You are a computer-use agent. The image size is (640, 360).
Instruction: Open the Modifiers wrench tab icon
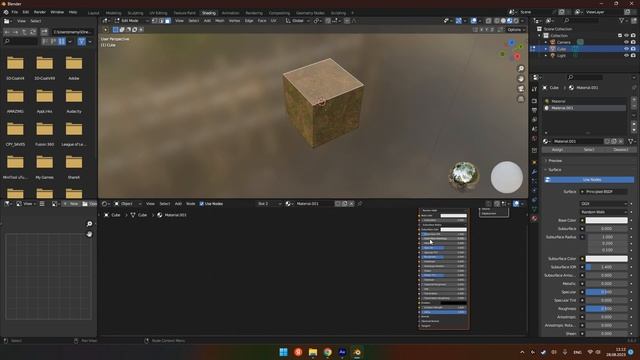pos(534,172)
